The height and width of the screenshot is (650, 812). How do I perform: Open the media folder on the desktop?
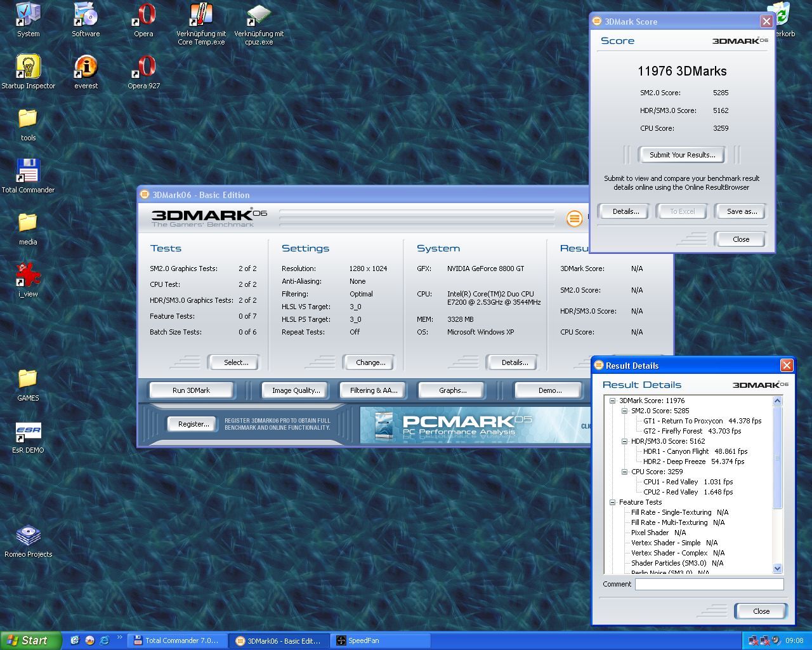click(28, 228)
